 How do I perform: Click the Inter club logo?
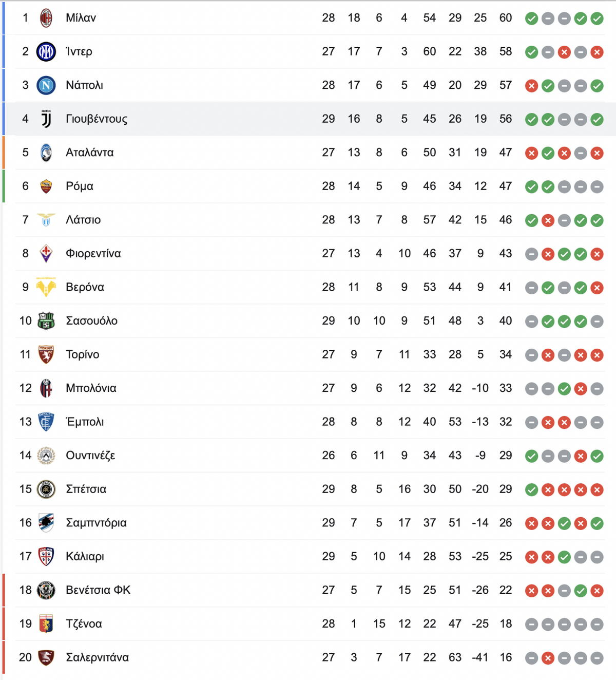[46, 52]
